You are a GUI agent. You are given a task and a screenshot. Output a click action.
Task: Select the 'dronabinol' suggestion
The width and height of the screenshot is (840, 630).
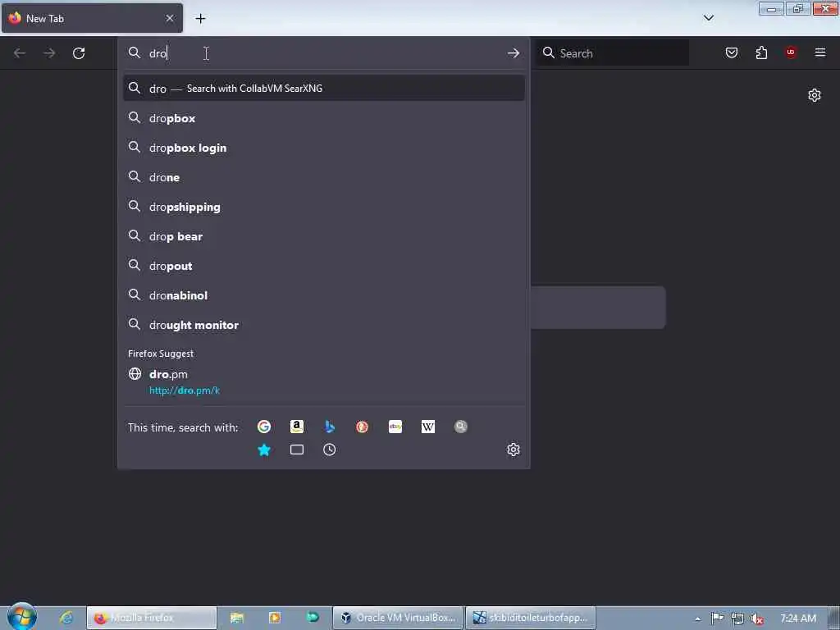(323, 295)
